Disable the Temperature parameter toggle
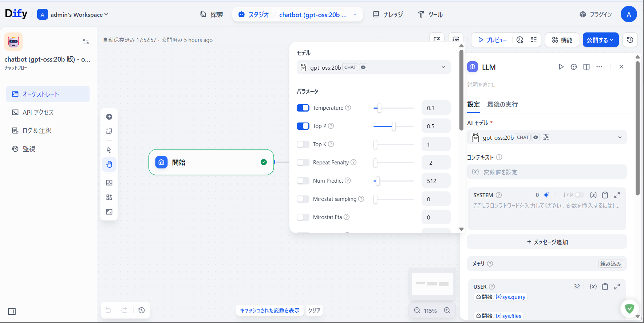644x323 pixels. tap(303, 108)
